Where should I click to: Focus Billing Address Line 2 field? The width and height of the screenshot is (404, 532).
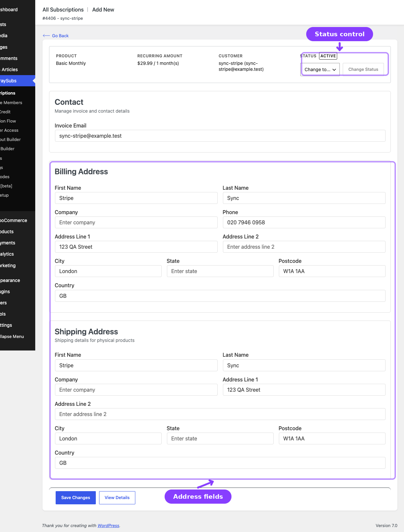pyautogui.click(x=304, y=247)
